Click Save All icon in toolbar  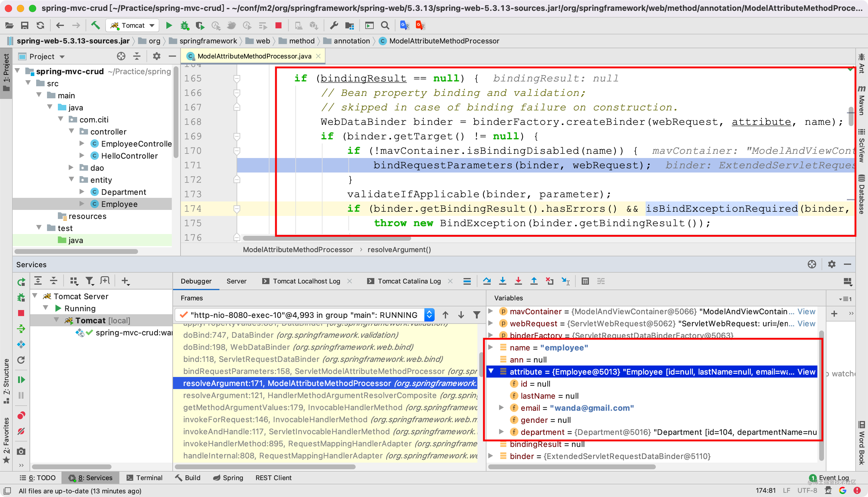(x=24, y=25)
